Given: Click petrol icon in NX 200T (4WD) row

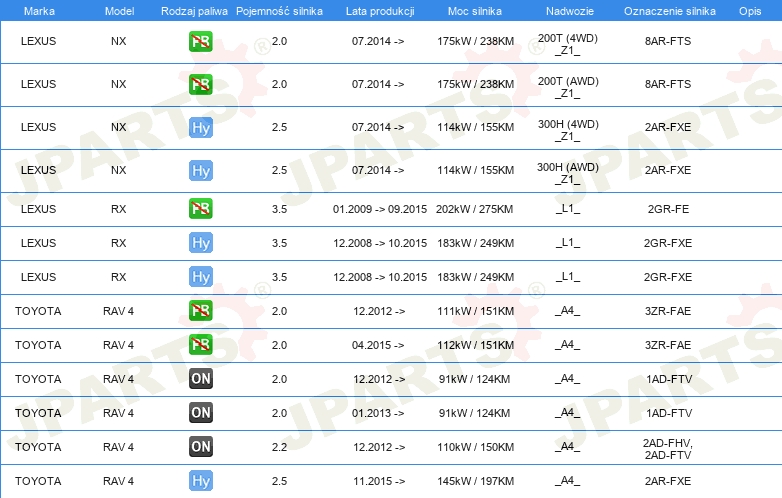Looking at the screenshot, I should coord(201,42).
